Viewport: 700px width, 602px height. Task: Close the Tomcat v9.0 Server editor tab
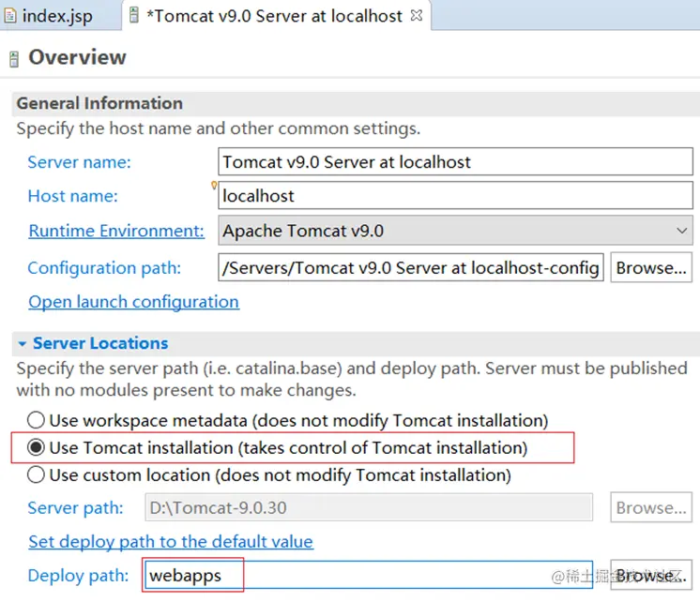coord(416,16)
